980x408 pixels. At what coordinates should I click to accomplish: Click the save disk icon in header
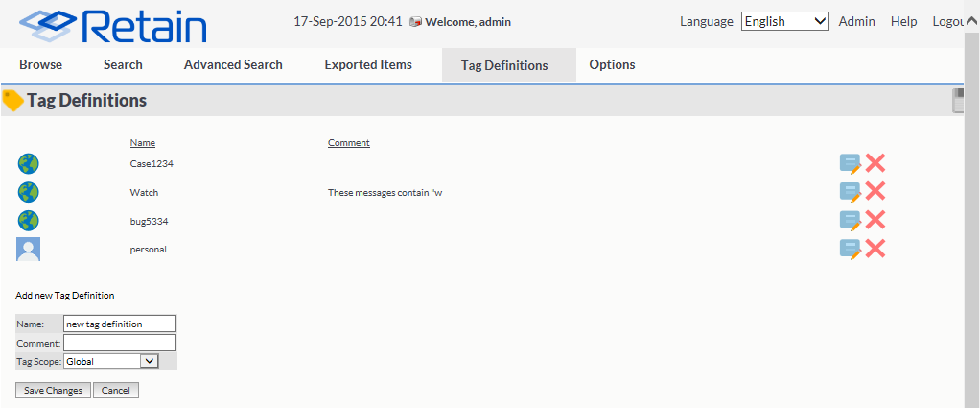(958, 101)
